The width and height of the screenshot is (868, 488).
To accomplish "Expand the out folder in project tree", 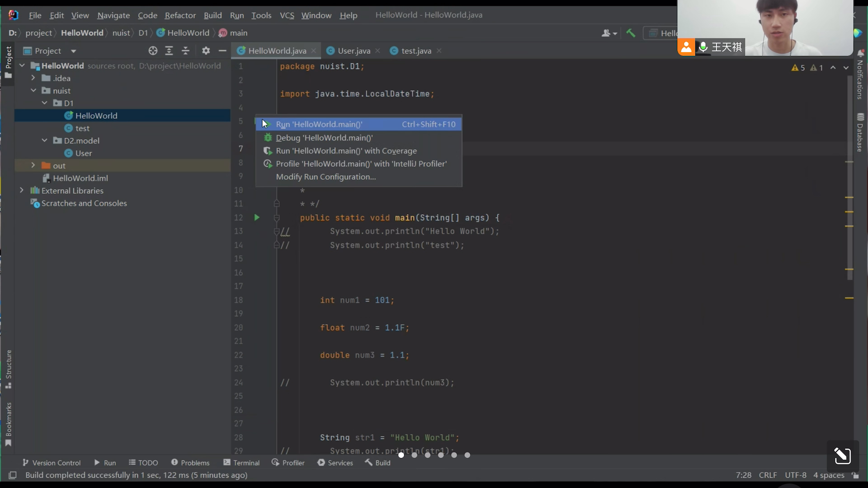I will 33,165.
